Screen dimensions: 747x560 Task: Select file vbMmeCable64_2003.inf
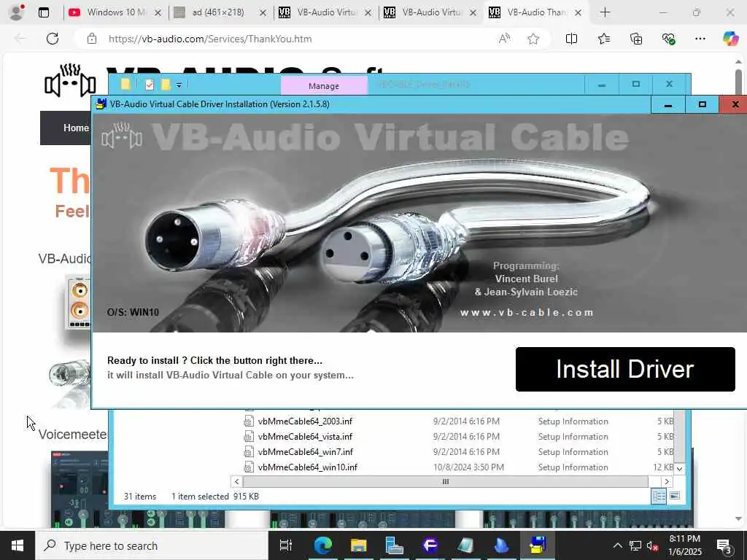point(305,421)
